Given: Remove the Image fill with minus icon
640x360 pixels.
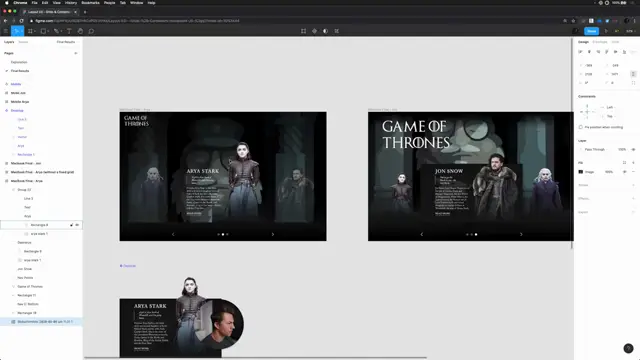Looking at the screenshot, I should tap(633, 172).
